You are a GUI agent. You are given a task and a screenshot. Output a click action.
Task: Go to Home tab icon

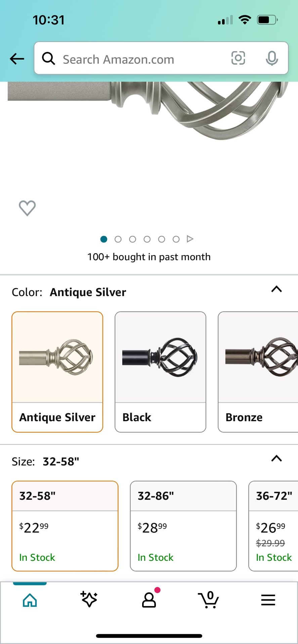point(30,600)
